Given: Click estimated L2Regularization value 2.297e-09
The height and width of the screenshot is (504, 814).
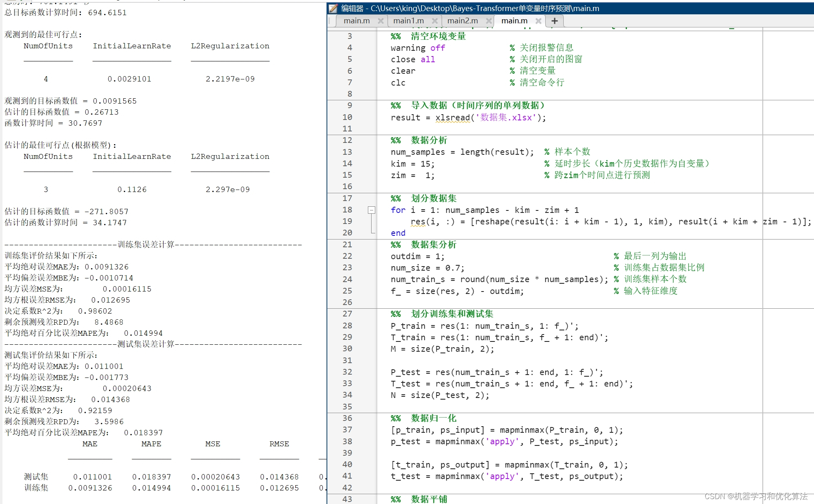Looking at the screenshot, I should tap(228, 190).
